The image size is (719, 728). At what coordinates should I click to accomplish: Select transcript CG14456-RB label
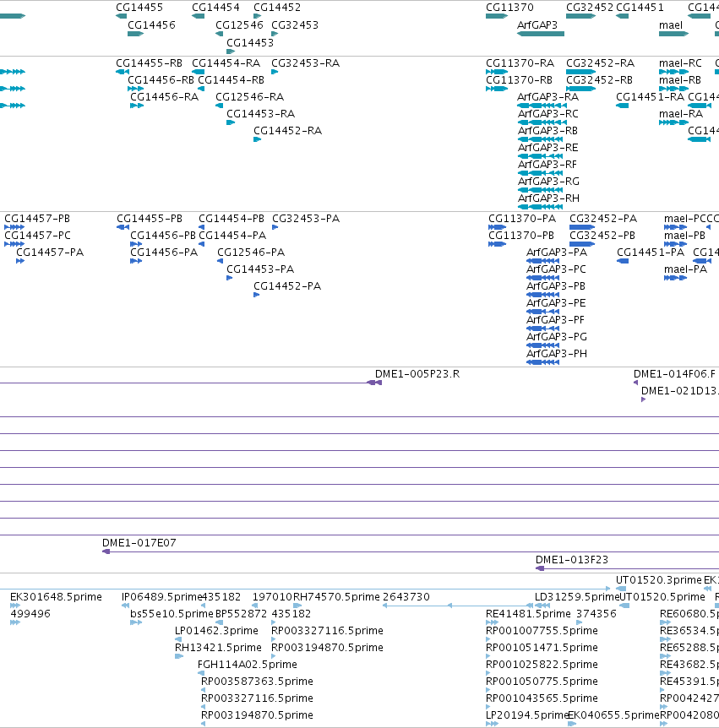[161, 80]
